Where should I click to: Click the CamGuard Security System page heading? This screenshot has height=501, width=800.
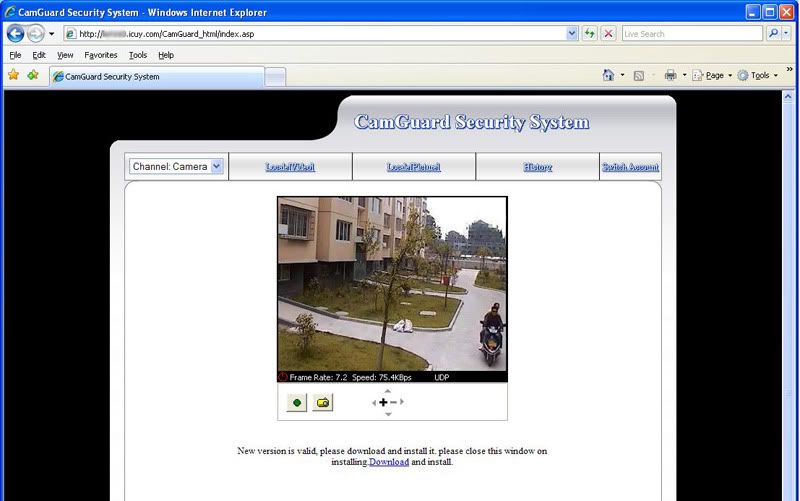point(471,122)
